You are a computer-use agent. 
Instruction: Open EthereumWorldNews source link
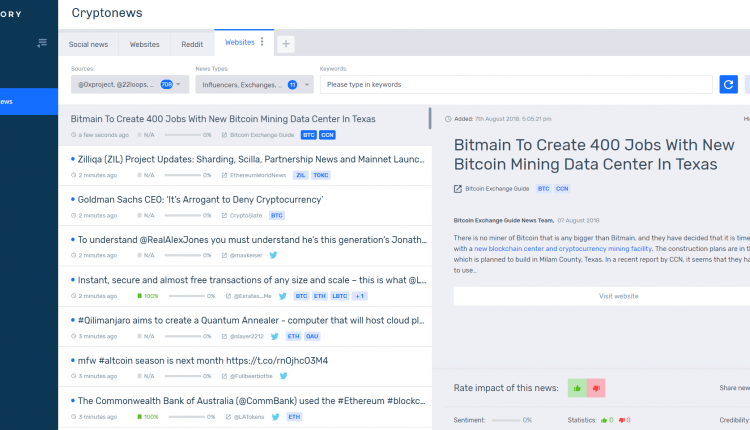pos(258,175)
